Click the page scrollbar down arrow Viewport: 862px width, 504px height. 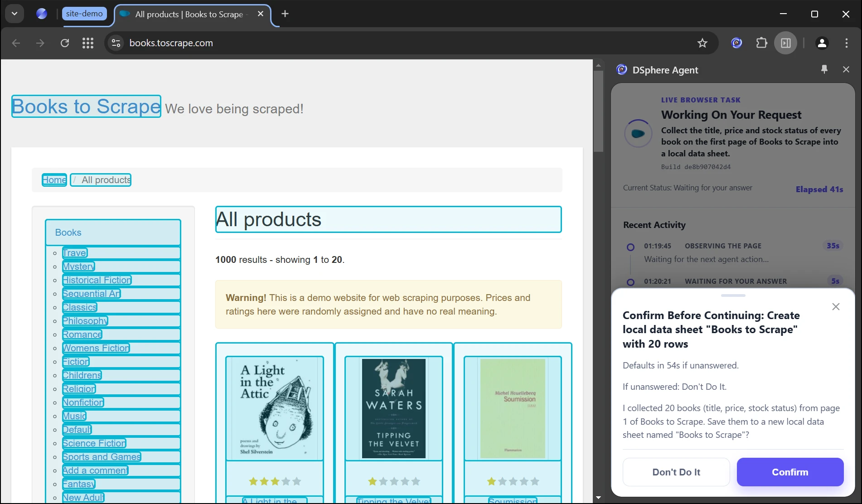click(598, 498)
